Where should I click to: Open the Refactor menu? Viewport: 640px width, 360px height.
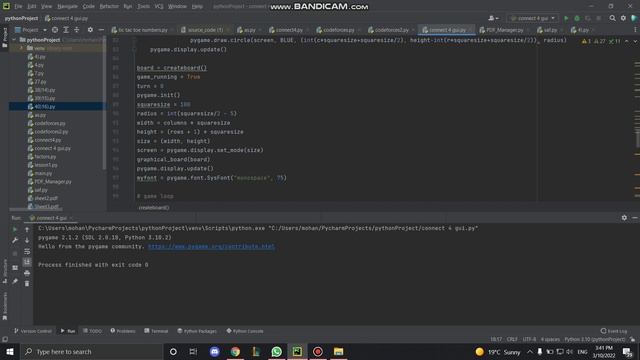click(x=109, y=7)
